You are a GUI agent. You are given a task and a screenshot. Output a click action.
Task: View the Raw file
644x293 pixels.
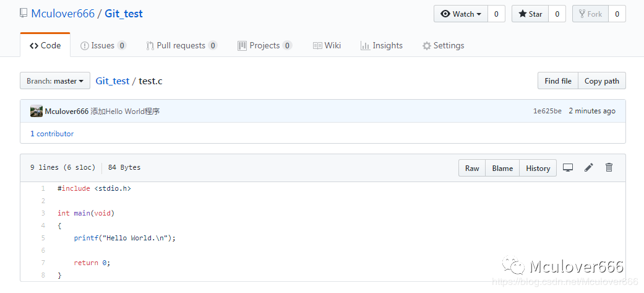click(x=472, y=168)
